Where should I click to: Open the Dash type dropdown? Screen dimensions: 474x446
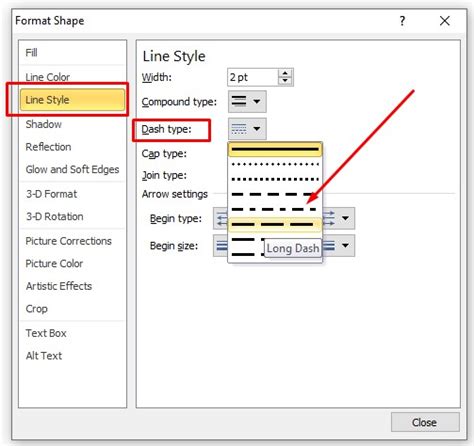[x=247, y=129]
